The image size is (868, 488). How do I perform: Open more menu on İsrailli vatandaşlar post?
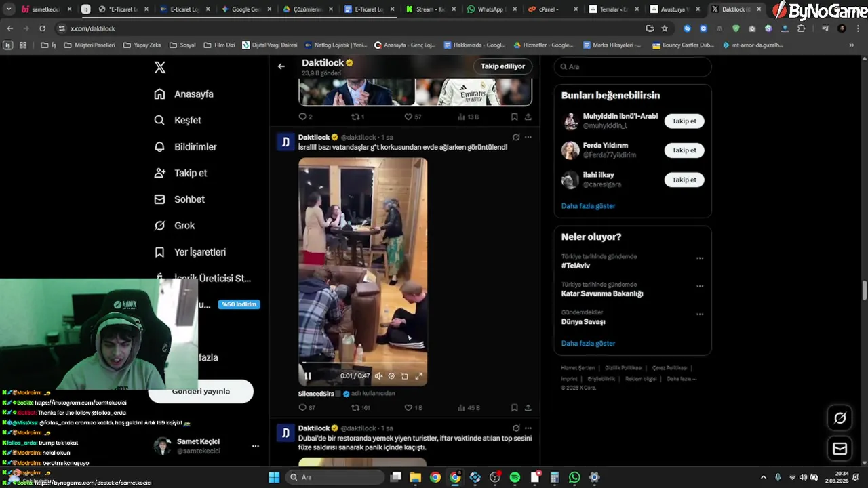point(528,137)
